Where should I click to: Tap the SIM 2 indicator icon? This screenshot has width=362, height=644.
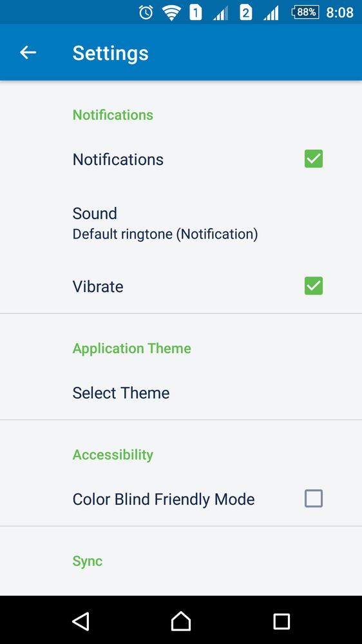click(x=245, y=12)
